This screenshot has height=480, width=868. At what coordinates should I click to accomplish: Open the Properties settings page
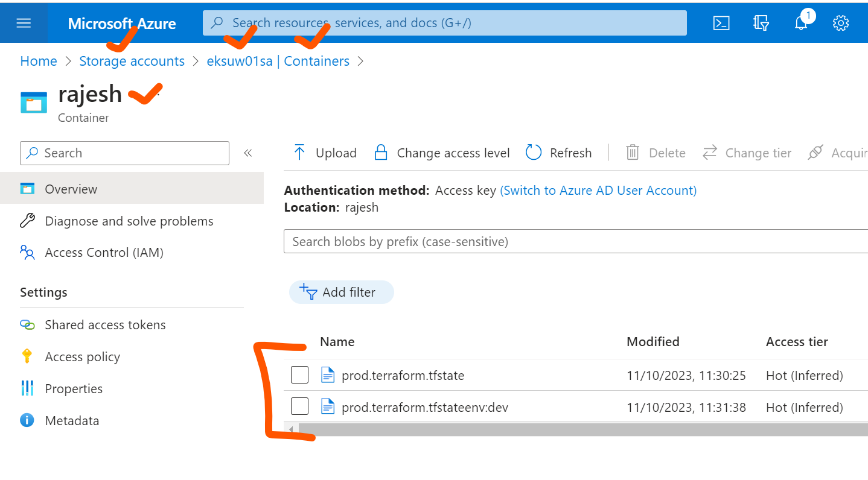pos(74,389)
